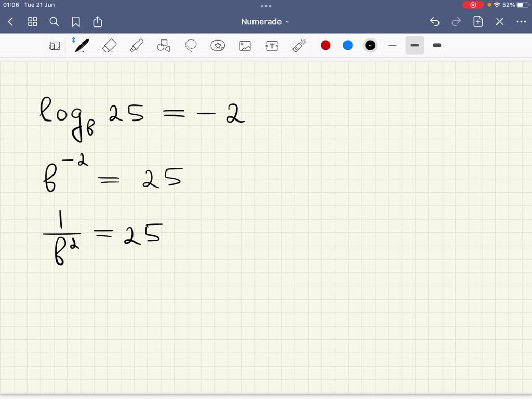Open the page thumbnails grid view
The height and width of the screenshot is (399, 532).
tap(33, 22)
